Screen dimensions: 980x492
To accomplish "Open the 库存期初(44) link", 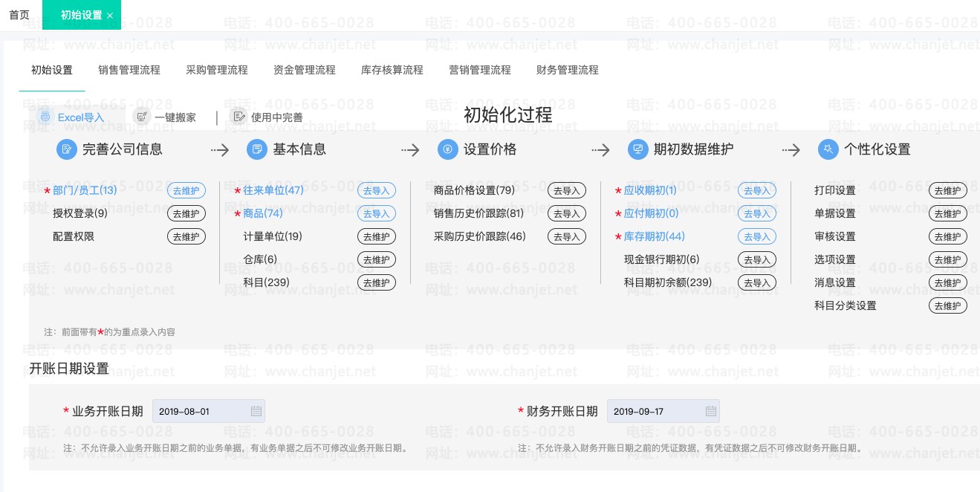I will pyautogui.click(x=654, y=236).
